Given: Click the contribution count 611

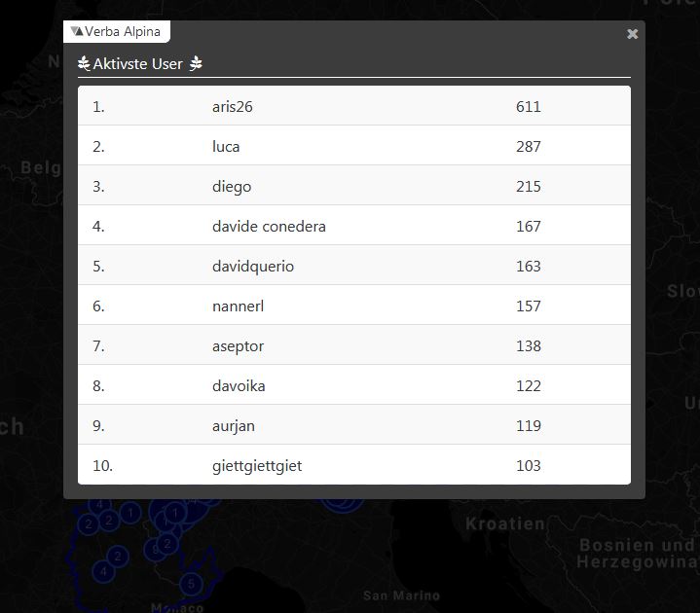Looking at the screenshot, I should [528, 107].
